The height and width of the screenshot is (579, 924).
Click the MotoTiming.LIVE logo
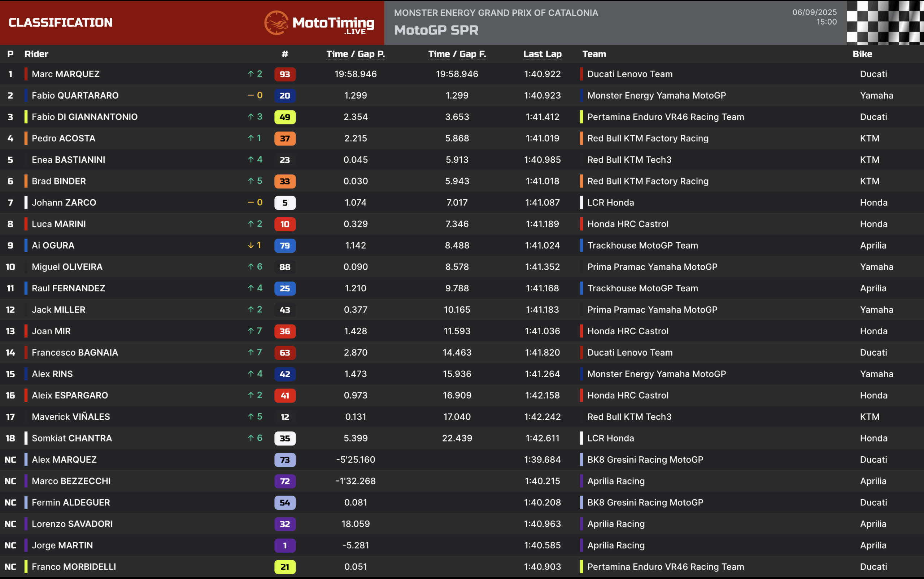click(x=319, y=23)
